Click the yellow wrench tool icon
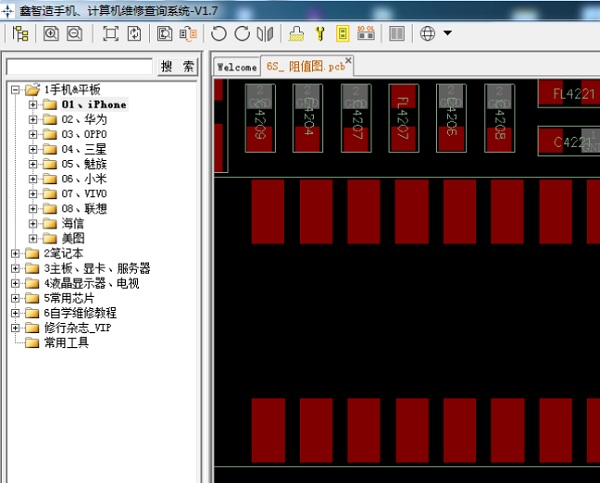600x483 pixels. click(x=320, y=34)
